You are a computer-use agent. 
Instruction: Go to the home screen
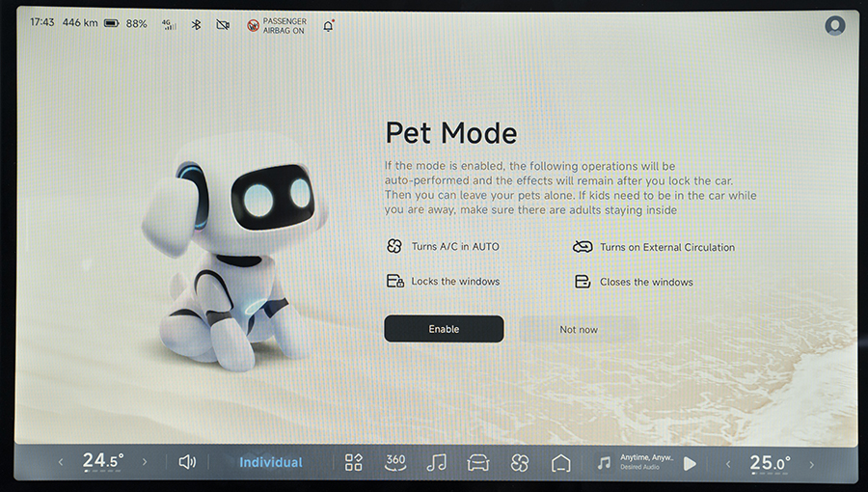(561, 463)
